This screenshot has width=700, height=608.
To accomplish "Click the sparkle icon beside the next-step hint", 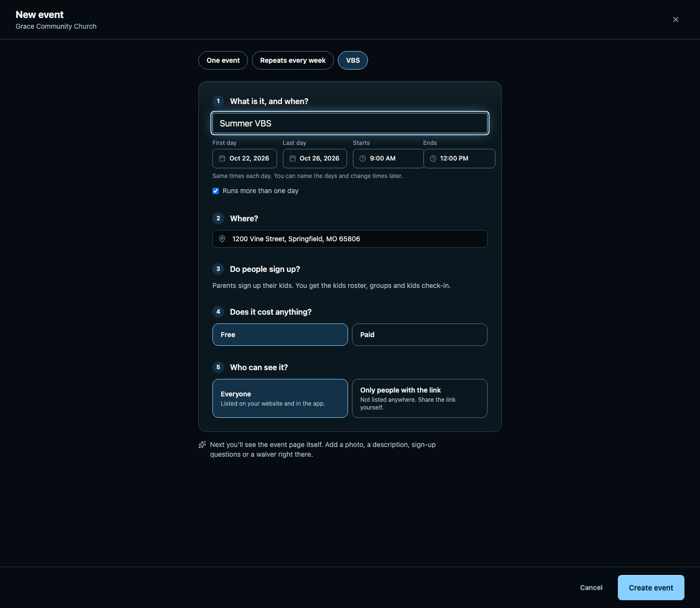I will pos(202,445).
